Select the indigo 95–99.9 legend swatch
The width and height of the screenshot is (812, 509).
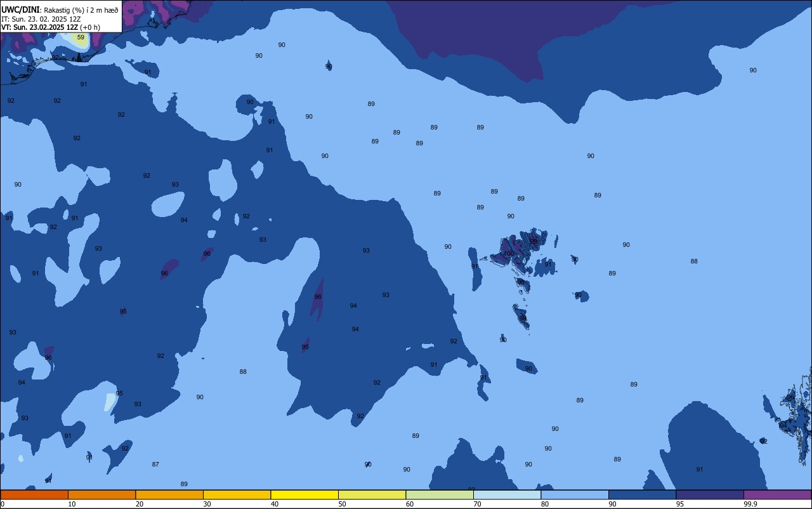coord(710,494)
